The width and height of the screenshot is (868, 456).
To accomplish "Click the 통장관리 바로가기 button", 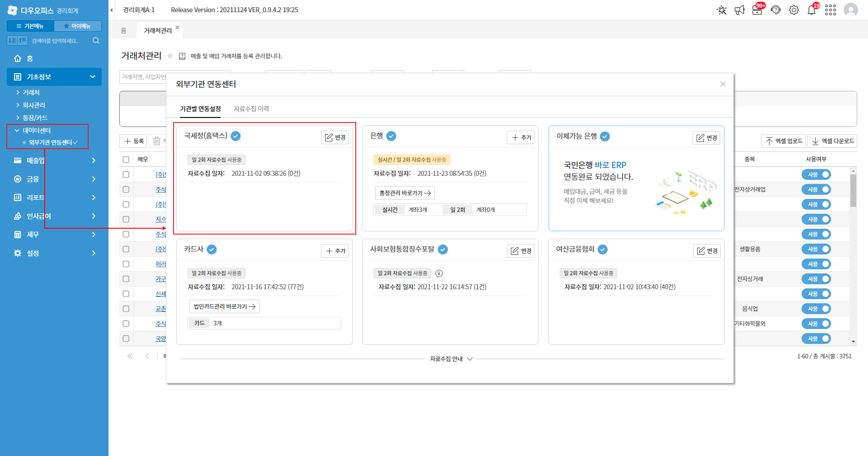I will 405,193.
